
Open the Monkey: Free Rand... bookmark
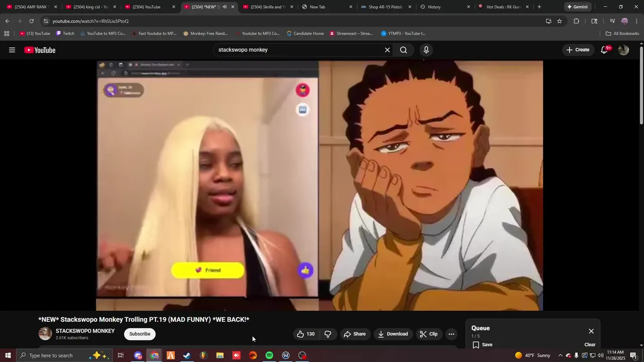coord(205,34)
